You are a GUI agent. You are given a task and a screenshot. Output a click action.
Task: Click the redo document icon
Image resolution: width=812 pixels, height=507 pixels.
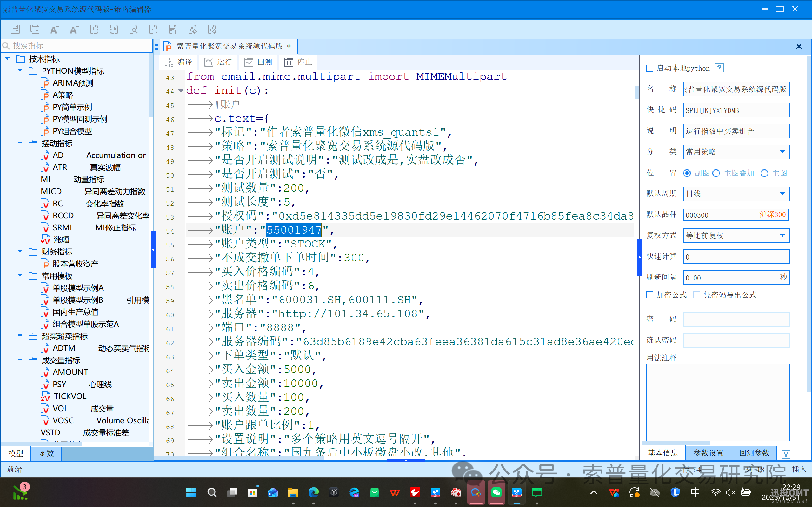coord(114,29)
